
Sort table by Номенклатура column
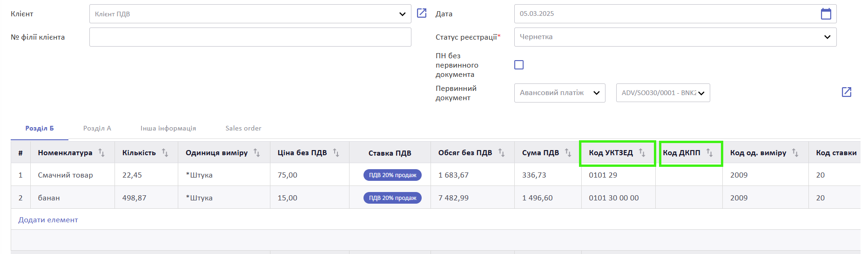[x=101, y=153]
